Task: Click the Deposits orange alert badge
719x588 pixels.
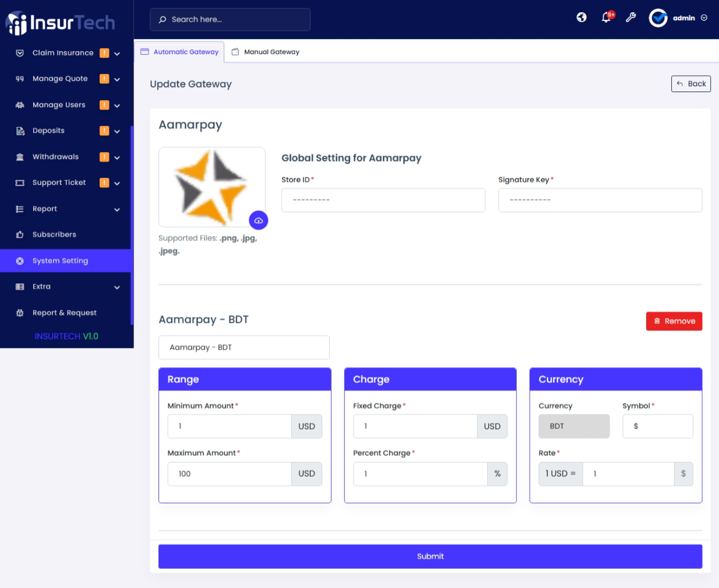Action: 104,131
